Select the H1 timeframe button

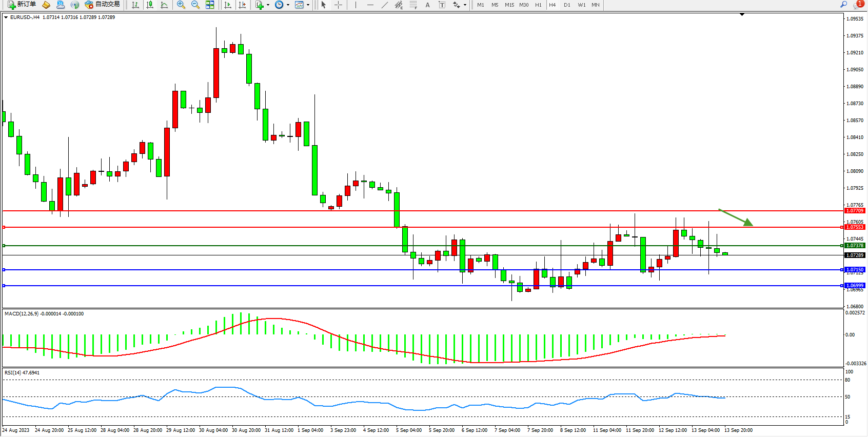click(538, 5)
